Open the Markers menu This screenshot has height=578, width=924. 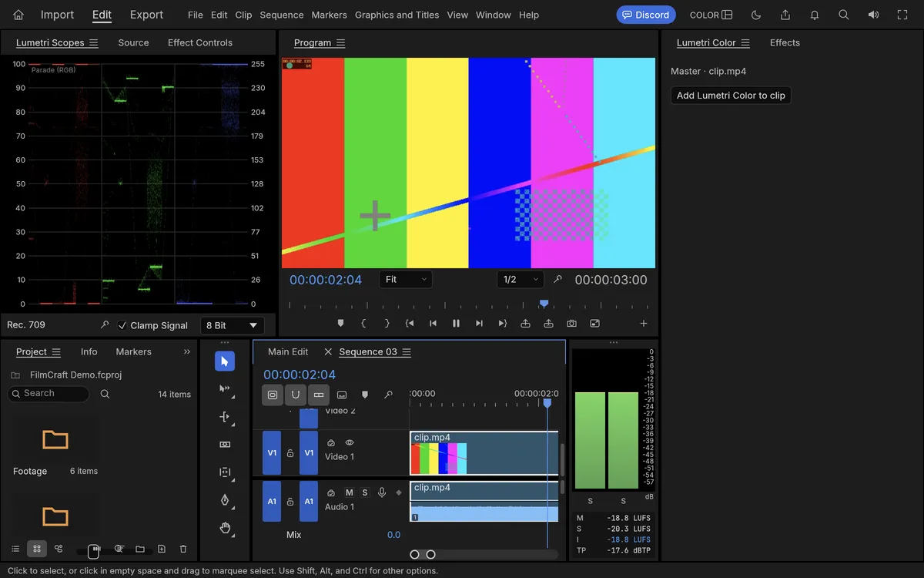point(330,15)
